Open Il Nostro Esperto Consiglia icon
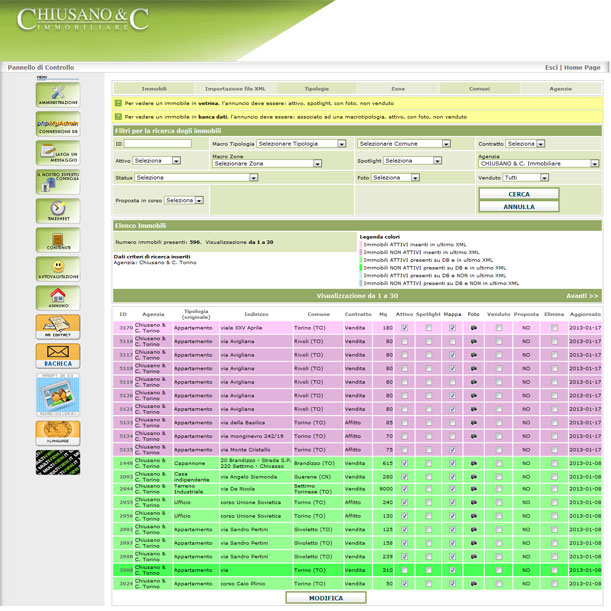This screenshot has width=611, height=611. tap(58, 182)
